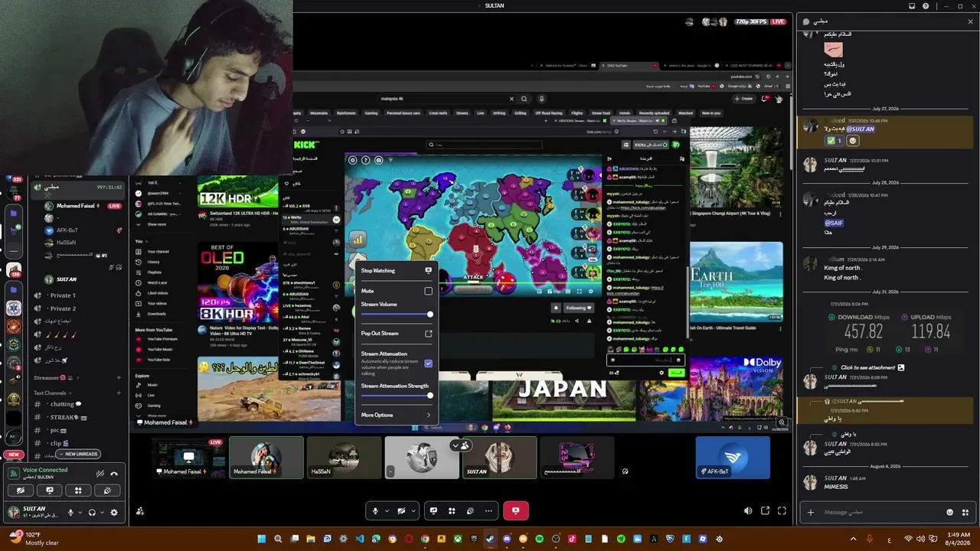The height and width of the screenshot is (551, 980).
Task: Turn on camera in Voice Connected panel
Action: click(x=21, y=491)
